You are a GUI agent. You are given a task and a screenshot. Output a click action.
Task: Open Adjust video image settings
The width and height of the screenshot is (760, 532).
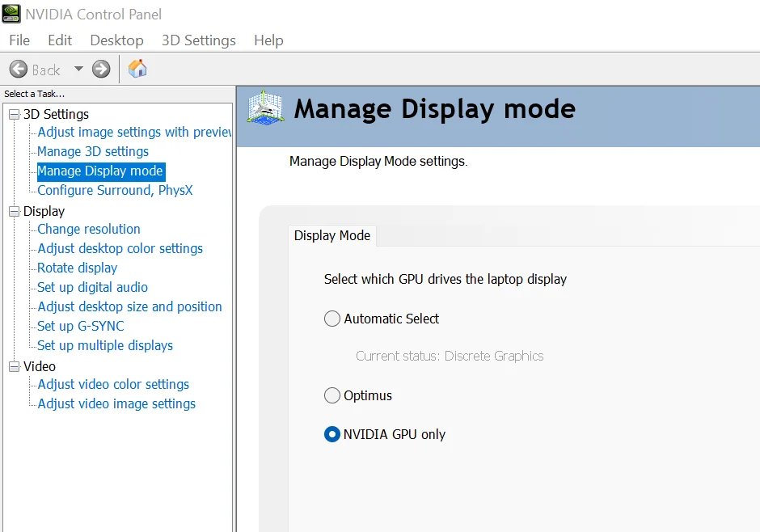pyautogui.click(x=116, y=403)
